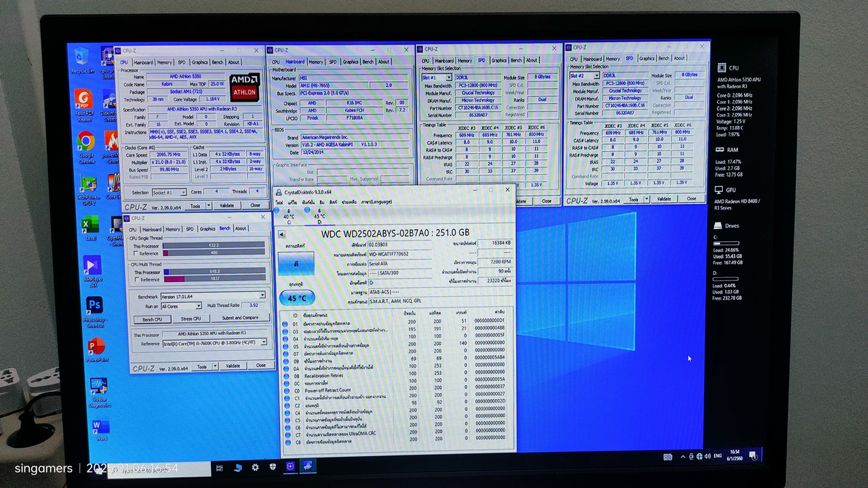Launch Excel from the desktop
This screenshot has width=868, height=488.
click(90, 229)
